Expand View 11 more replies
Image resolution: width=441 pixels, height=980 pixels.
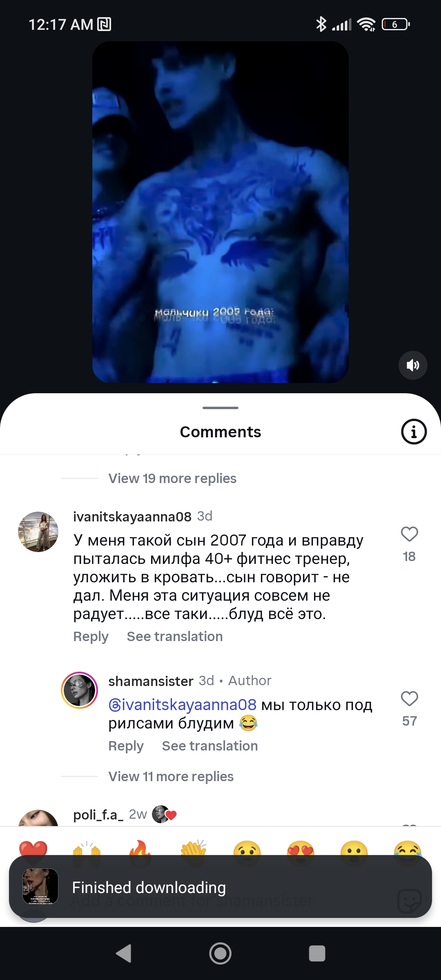[x=171, y=776]
